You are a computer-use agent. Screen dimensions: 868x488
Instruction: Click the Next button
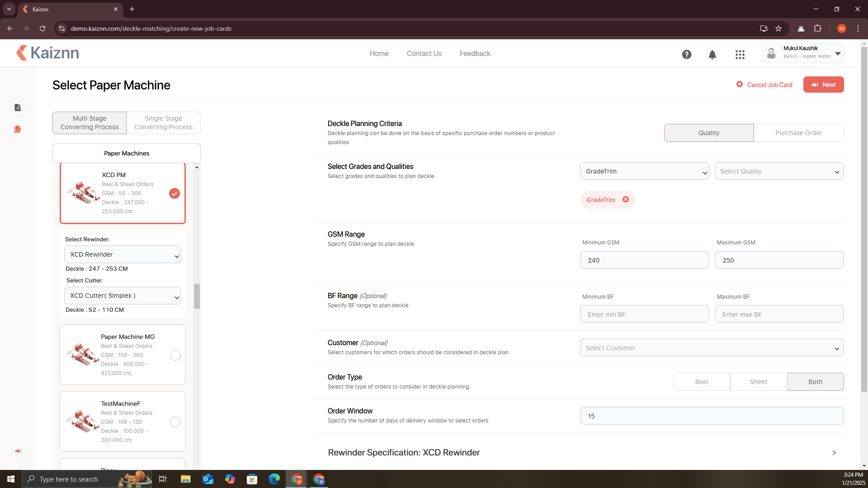pos(823,84)
